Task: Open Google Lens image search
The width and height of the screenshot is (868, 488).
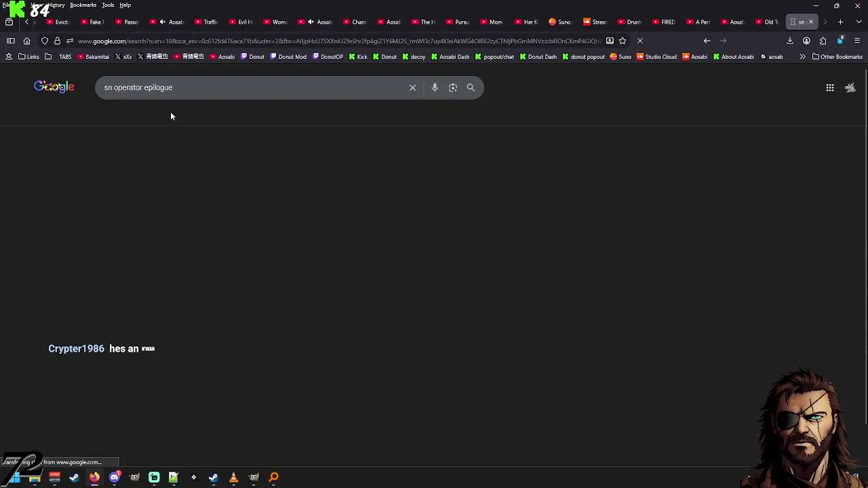Action: (453, 87)
